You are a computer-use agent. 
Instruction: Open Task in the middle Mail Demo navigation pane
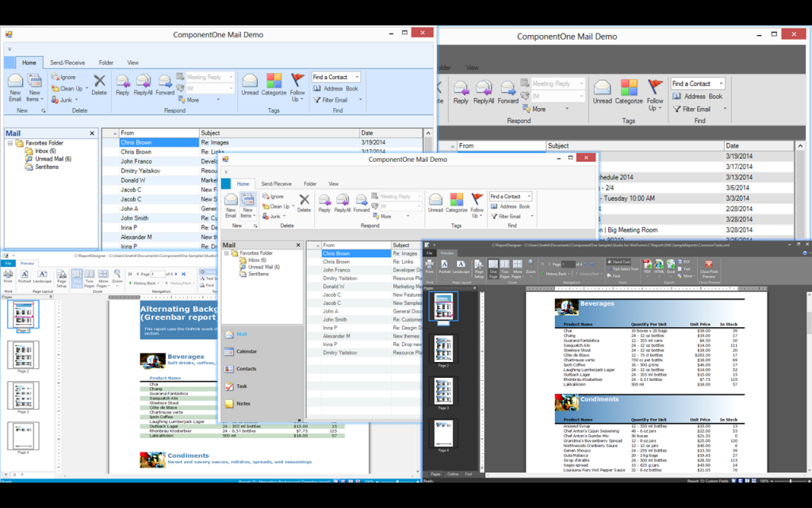[x=236, y=387]
